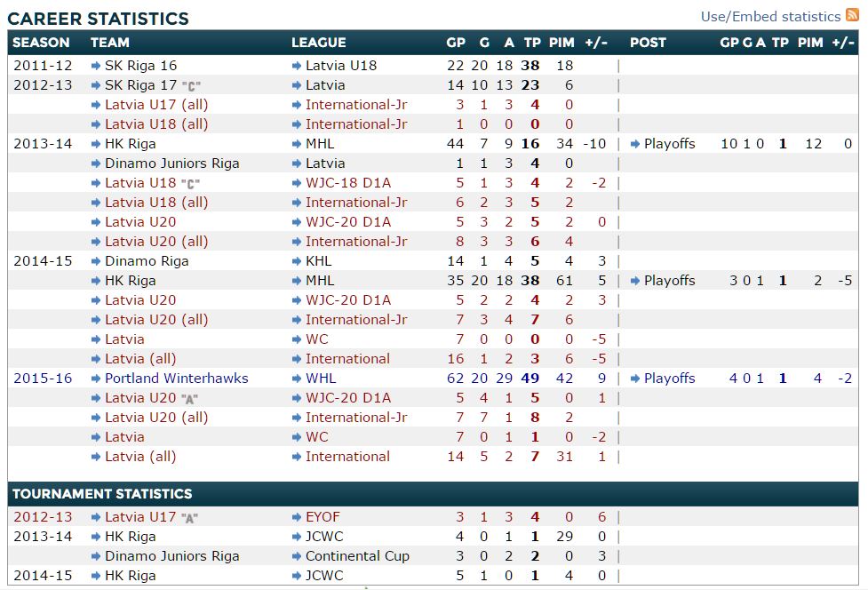Viewport: 868px width, 590px height.
Task: Click the arrow icon before KHL league
Action: 297,261
